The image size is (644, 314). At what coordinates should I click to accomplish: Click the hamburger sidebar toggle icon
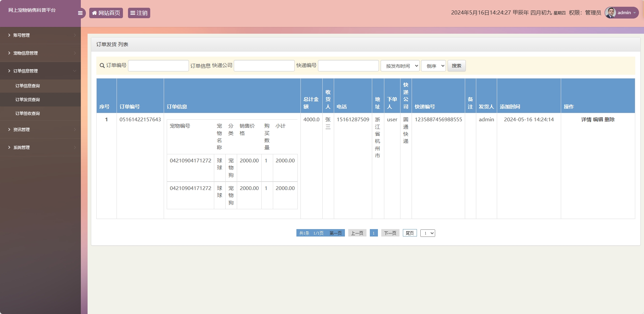coord(80,13)
